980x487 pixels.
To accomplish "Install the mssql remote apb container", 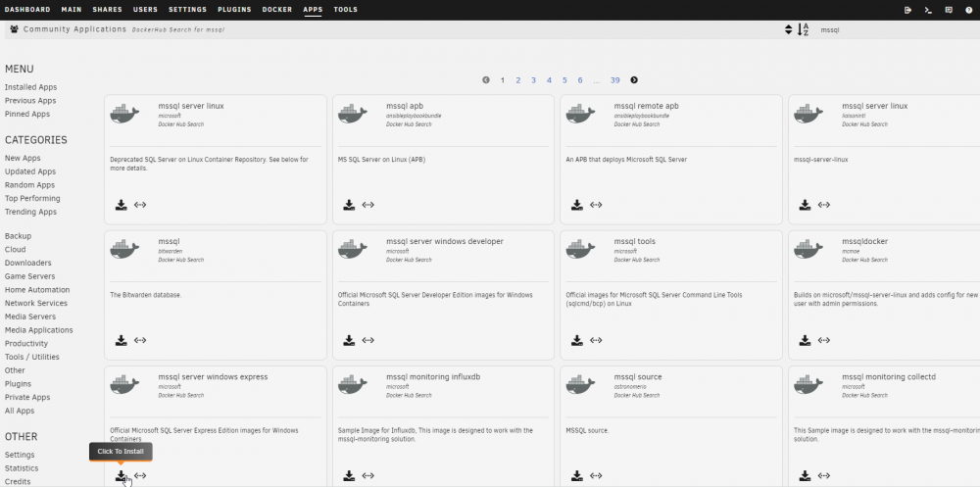I will click(x=577, y=205).
